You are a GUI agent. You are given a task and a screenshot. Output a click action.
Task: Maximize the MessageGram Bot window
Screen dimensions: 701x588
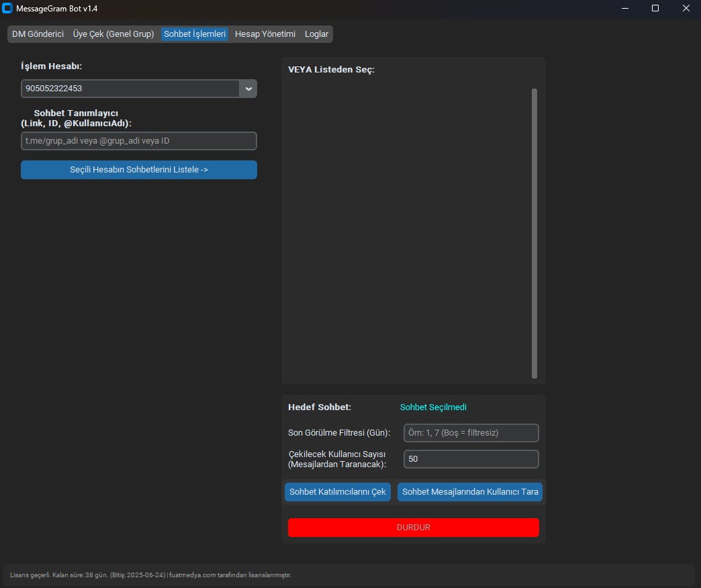(655, 9)
